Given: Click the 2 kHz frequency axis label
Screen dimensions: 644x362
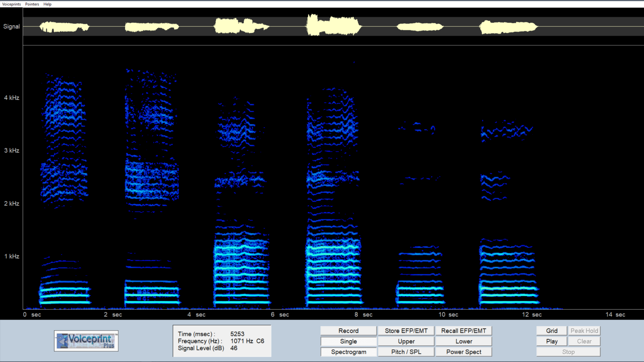Looking at the screenshot, I should [12, 204].
